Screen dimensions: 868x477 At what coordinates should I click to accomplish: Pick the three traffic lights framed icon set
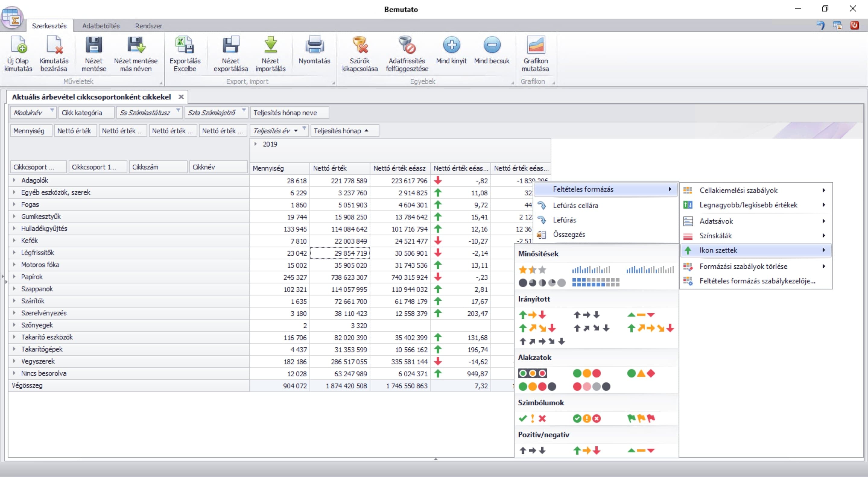tap(532, 373)
